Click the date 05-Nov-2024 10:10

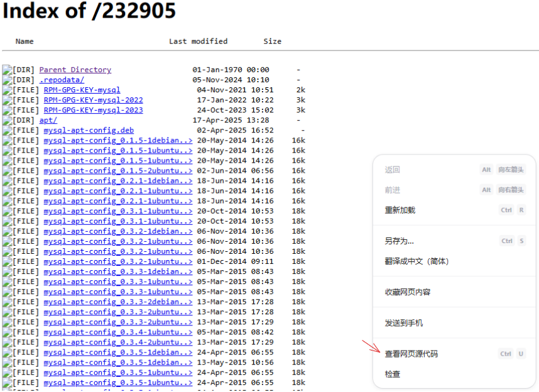coord(231,80)
